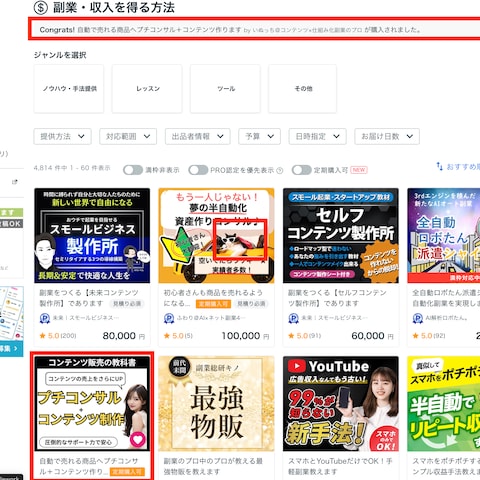Choose the その他 genre tile
Viewport: 480px width, 480px height.
click(303, 89)
